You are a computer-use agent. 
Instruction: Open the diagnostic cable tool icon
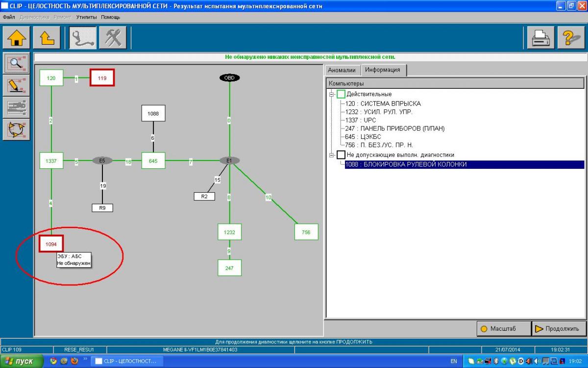[x=83, y=38]
